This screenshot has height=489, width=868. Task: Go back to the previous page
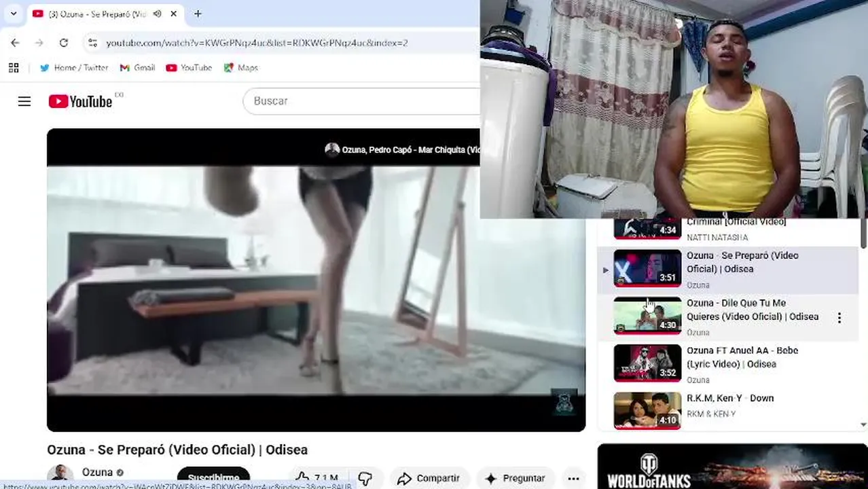(x=15, y=43)
